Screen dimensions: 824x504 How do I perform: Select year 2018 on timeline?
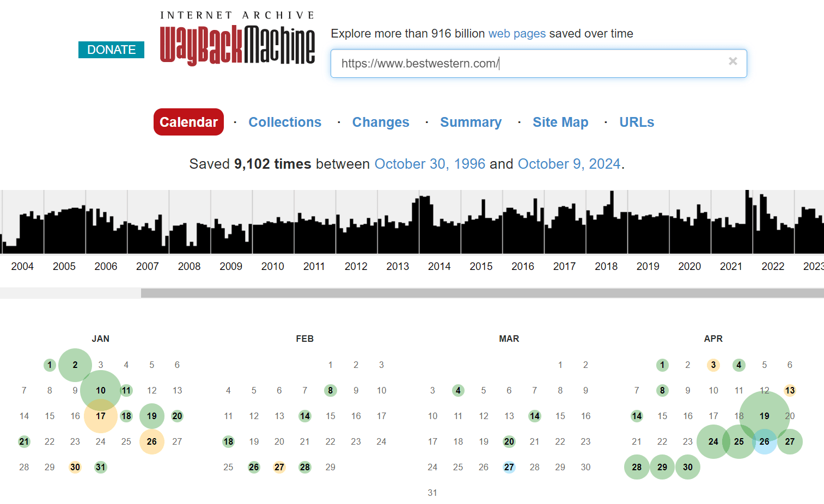(606, 266)
